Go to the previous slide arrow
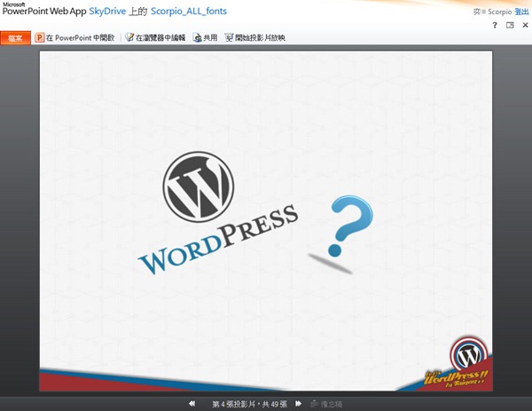The width and height of the screenshot is (532, 411). tap(192, 404)
